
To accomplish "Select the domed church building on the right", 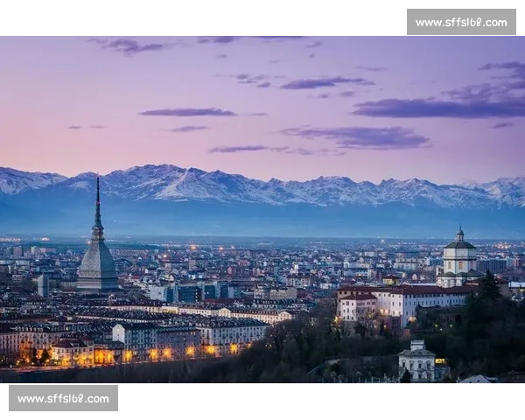I will [x=459, y=258].
